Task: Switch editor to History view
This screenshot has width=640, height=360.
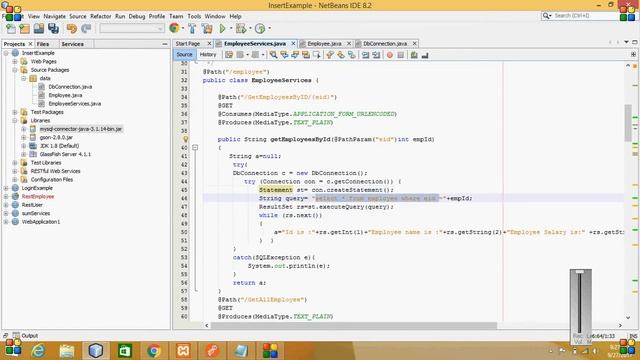Action: (208, 55)
